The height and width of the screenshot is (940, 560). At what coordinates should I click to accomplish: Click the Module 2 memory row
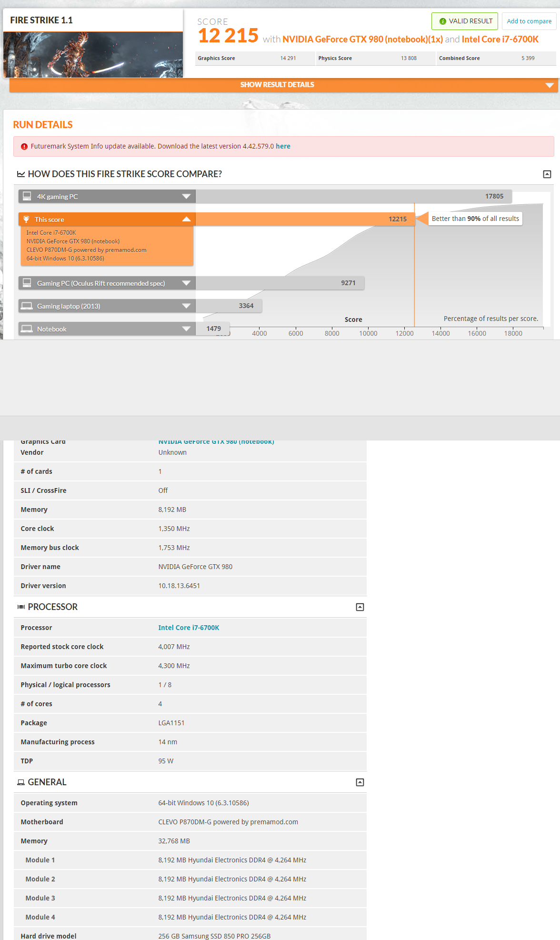190,879
